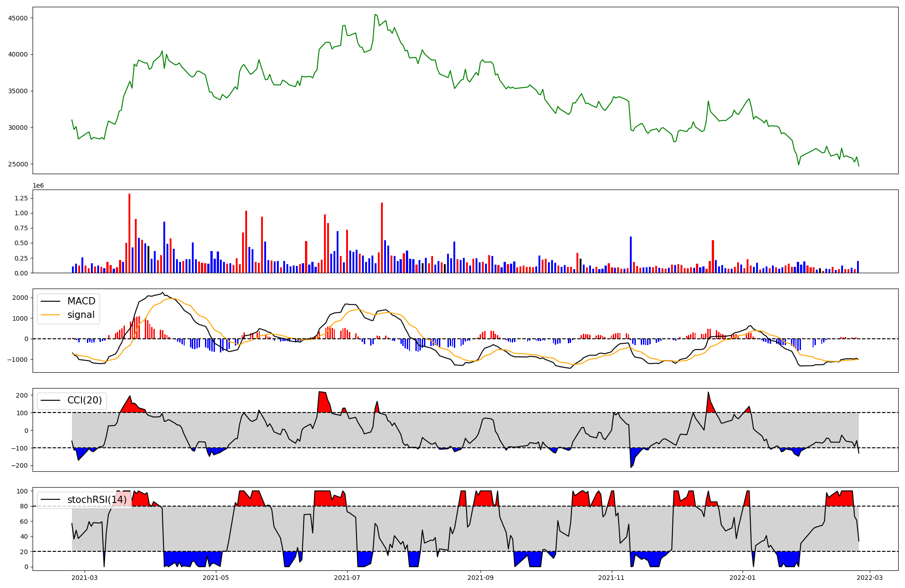Click the 2021-03 x-axis tick label
The height and width of the screenshot is (588, 905).
85,578
